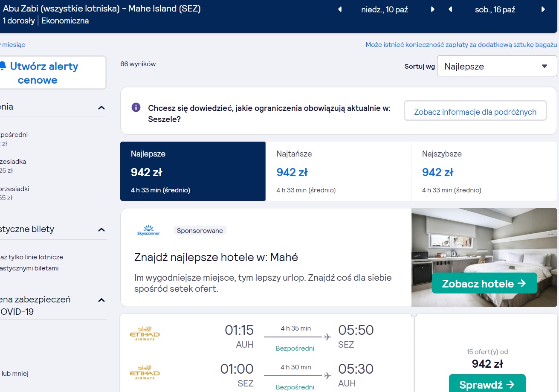Image resolution: width=559 pixels, height=392 pixels.
Task: Click the Etihad Airways logo on the 01:15 flight
Action: tap(145, 333)
